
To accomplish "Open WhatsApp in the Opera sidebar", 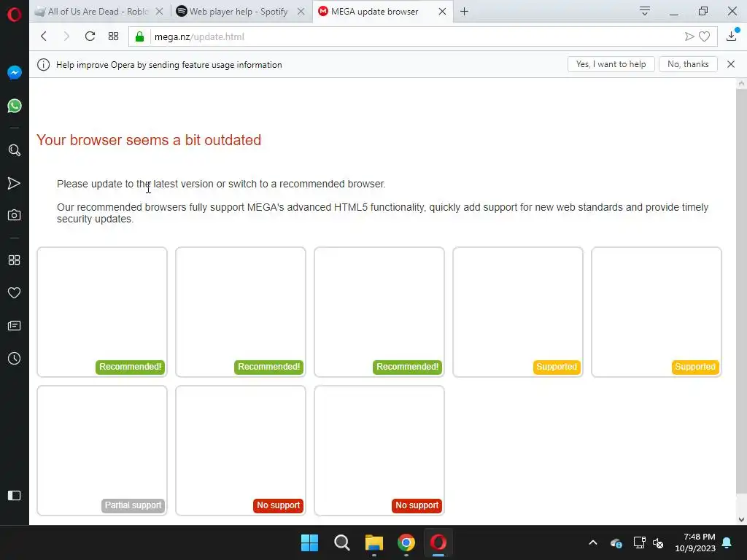I will [x=15, y=106].
